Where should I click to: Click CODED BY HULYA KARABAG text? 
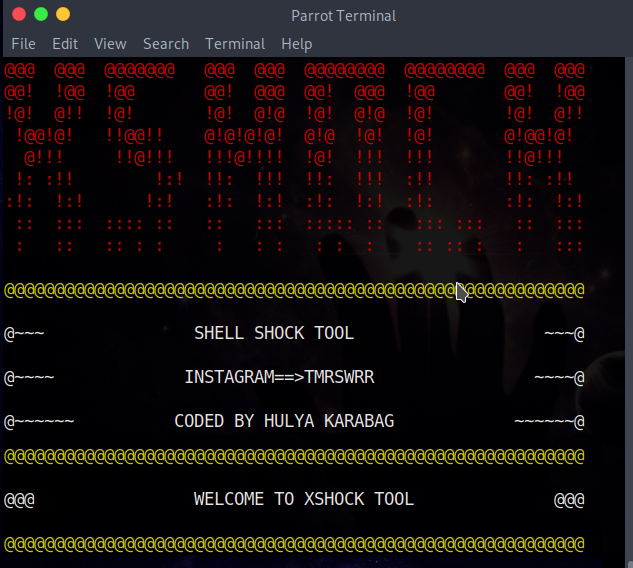[x=284, y=421]
